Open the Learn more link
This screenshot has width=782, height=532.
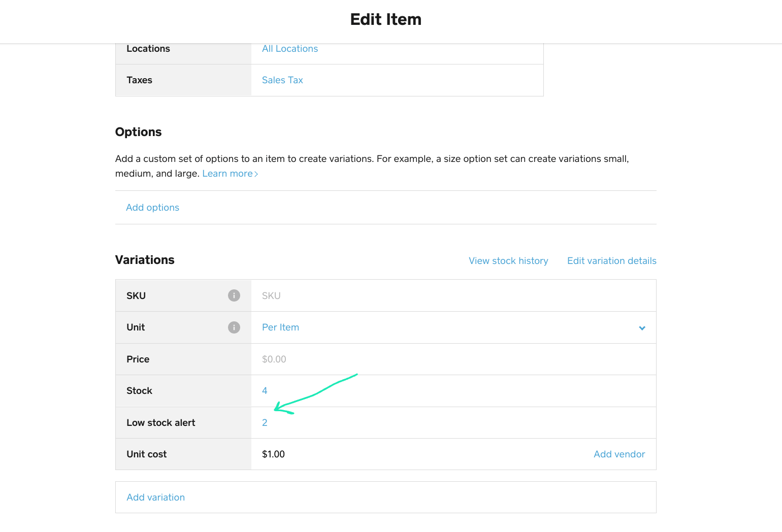tap(230, 174)
